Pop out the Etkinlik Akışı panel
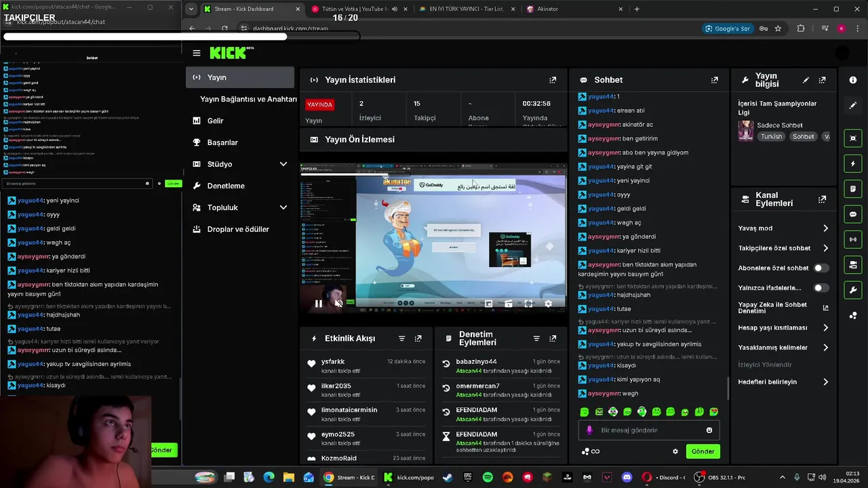The height and width of the screenshot is (488, 868). click(x=418, y=338)
